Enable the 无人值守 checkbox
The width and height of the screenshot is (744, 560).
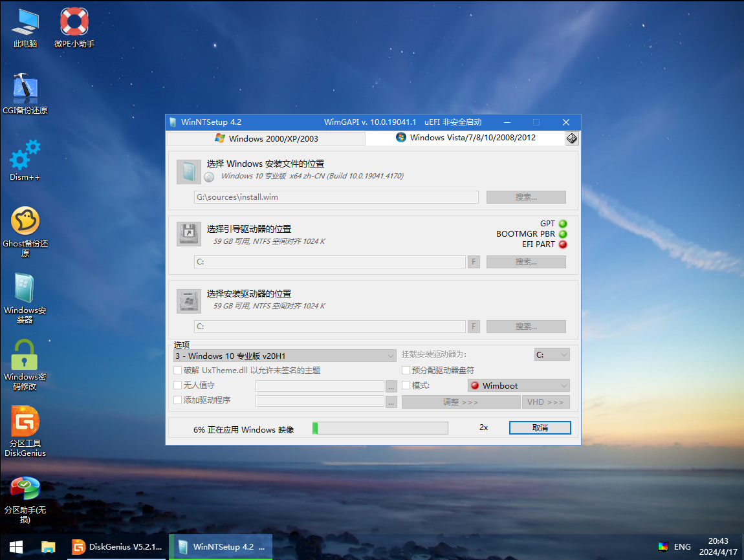tap(177, 385)
